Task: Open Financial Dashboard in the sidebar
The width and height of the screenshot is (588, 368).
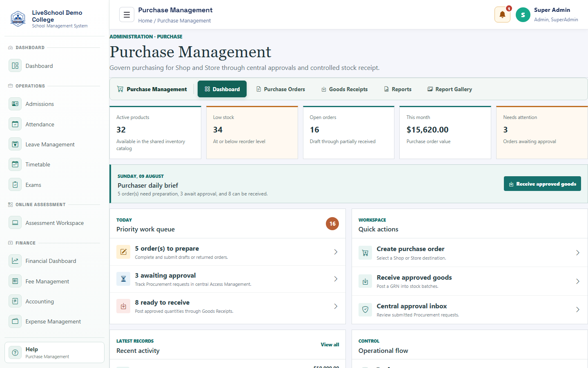Action: point(54,261)
